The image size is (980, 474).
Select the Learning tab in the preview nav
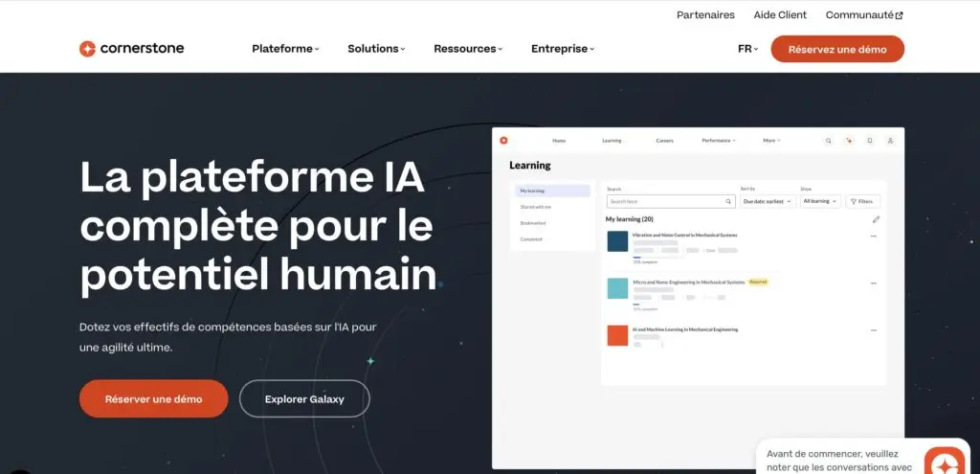(x=612, y=141)
